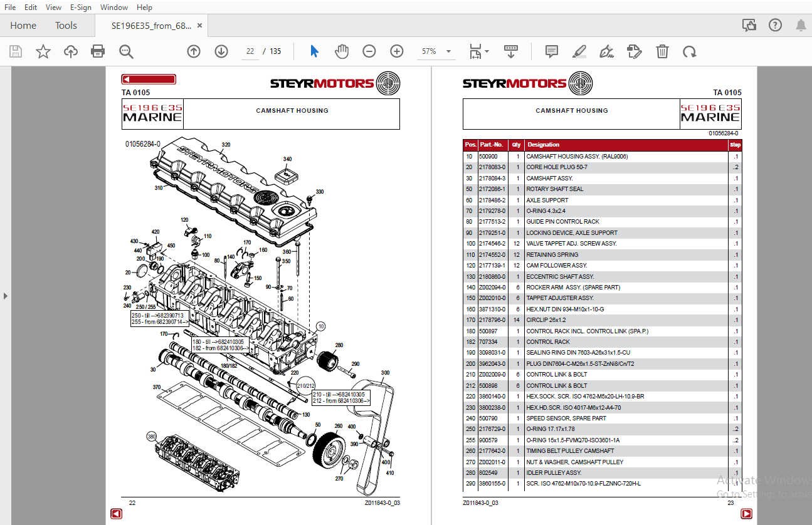Image resolution: width=812 pixels, height=525 pixels.
Task: Activate the hand pan tool
Action: (342, 51)
